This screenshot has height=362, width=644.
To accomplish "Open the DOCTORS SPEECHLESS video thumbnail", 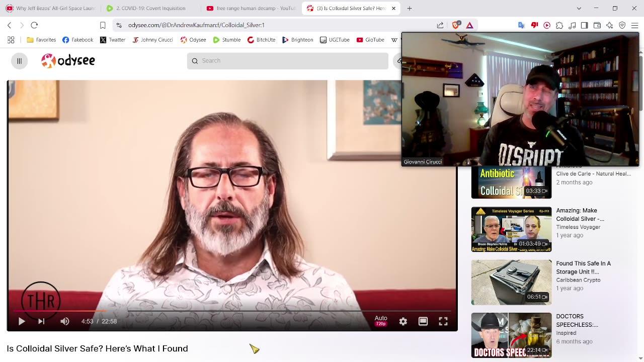I will (x=511, y=335).
